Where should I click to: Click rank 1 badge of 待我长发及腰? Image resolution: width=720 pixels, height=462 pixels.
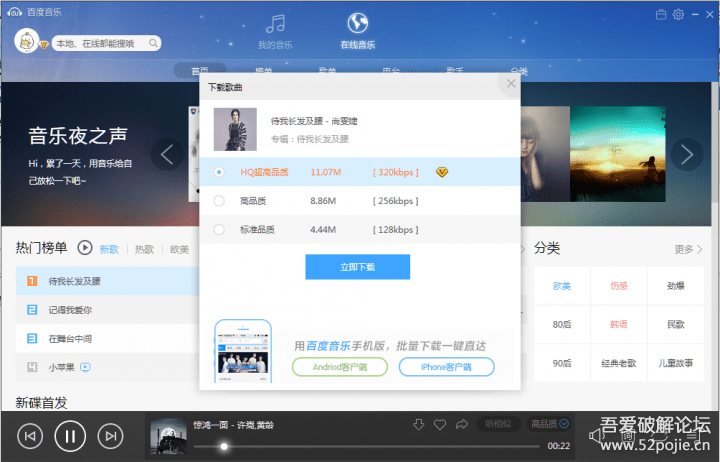click(32, 281)
